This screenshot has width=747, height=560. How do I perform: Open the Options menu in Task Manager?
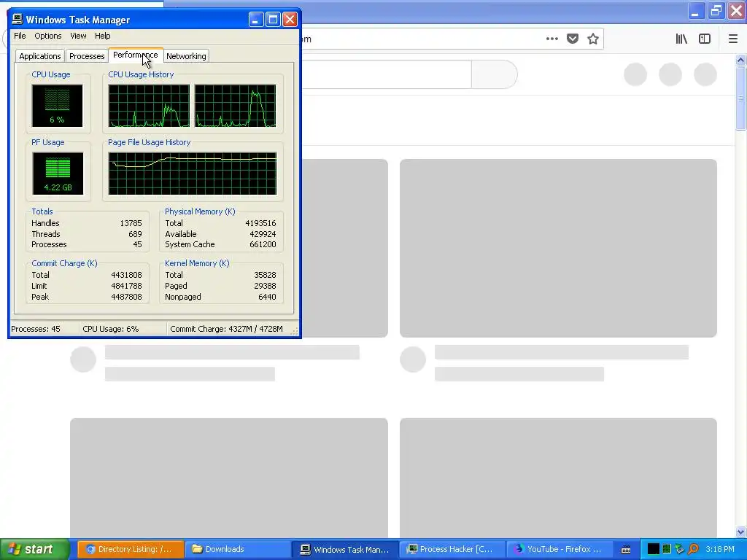click(x=47, y=36)
